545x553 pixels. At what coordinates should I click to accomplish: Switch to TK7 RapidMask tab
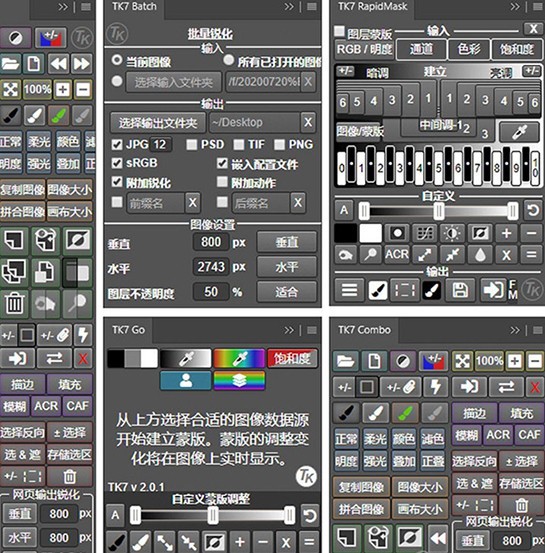click(372, 7)
